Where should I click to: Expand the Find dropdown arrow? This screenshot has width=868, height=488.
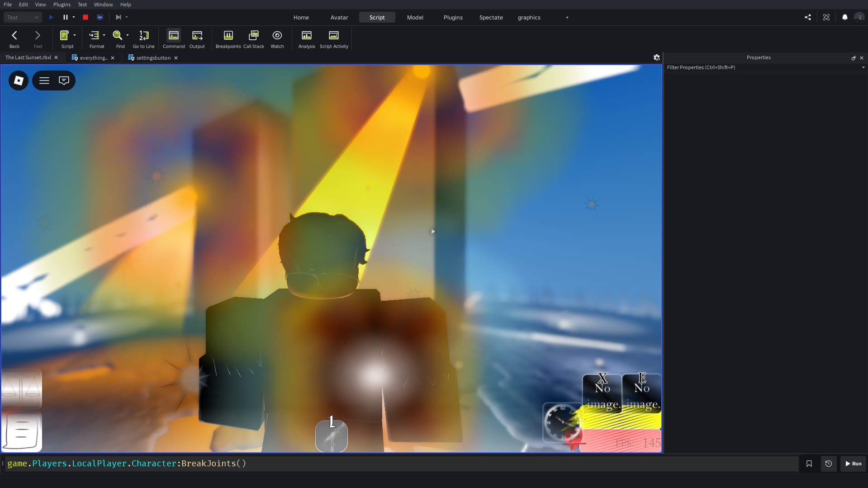tap(128, 35)
